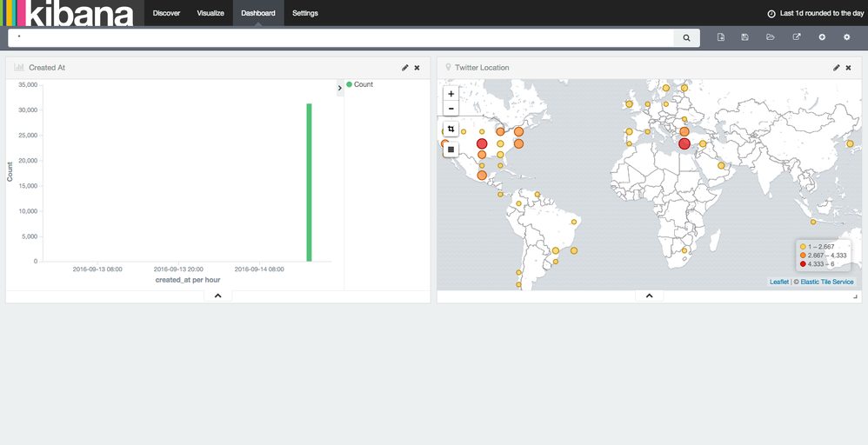The width and height of the screenshot is (868, 445).
Task: Click the Created At panel title
Action: coord(46,68)
